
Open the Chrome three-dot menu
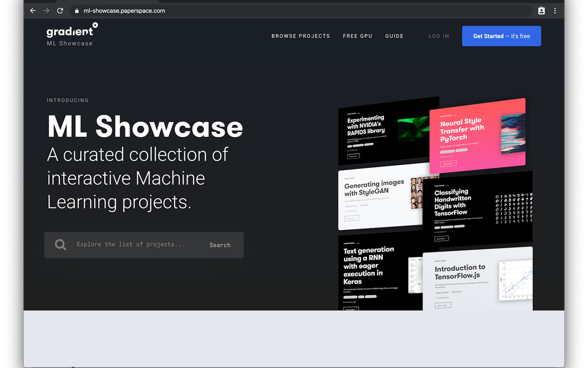[x=555, y=10]
